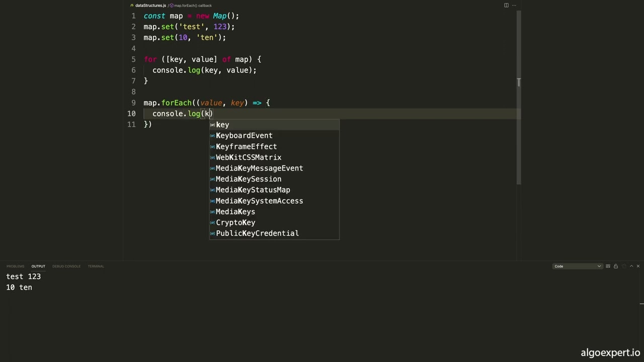The image size is (644, 362).
Task: Click the 'forEach' method on line 9
Action: pos(176,103)
